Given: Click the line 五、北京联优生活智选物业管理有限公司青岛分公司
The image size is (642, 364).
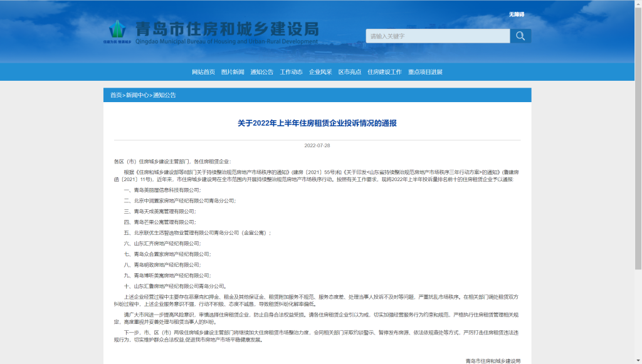Looking at the screenshot, I should point(197,232).
